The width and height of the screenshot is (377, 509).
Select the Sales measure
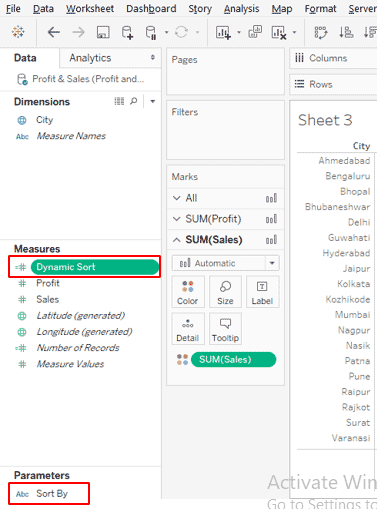(48, 299)
